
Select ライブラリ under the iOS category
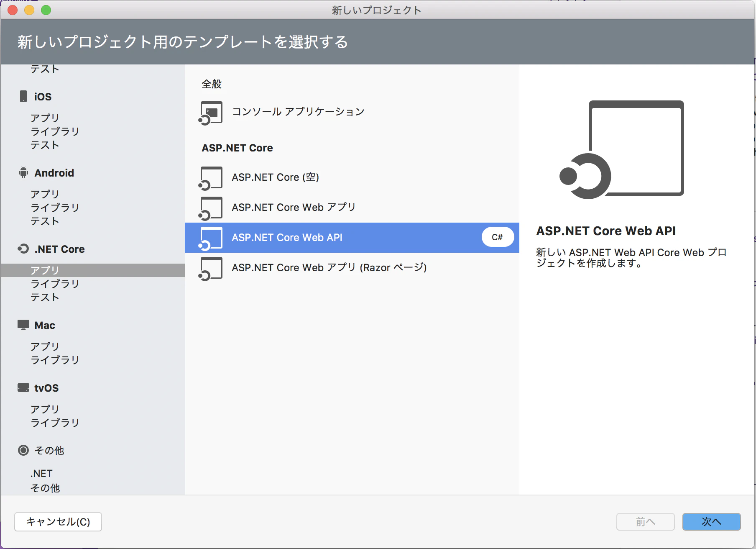[55, 131]
